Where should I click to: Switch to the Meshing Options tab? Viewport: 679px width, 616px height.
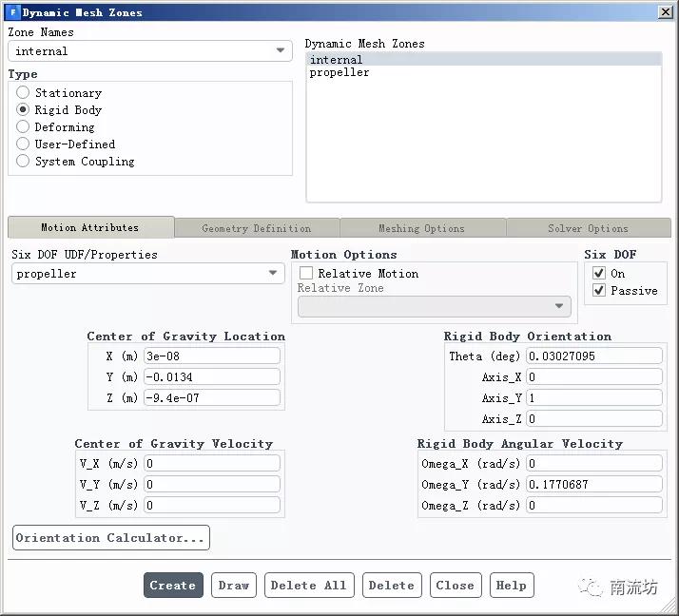(x=422, y=228)
